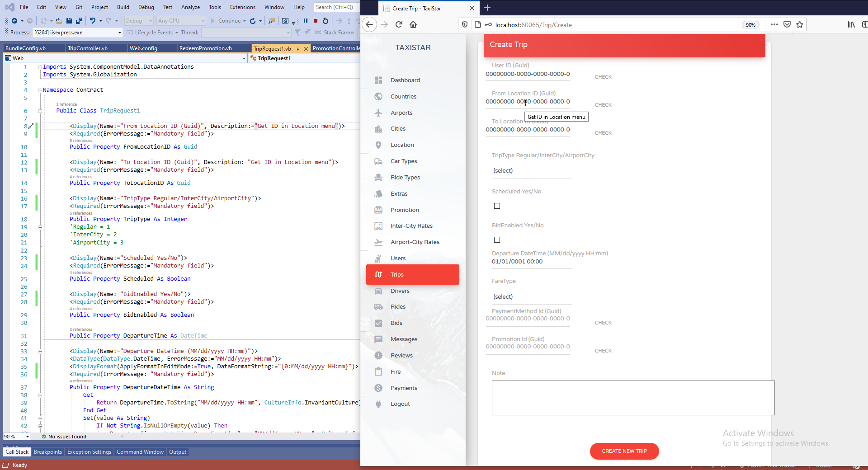Click the Dashboard grid icon in sidebar
The width and height of the screenshot is (868, 470).
tap(378, 80)
